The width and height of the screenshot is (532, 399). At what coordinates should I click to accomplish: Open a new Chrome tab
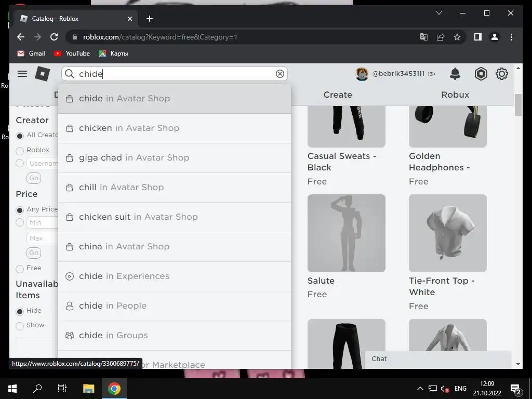[x=150, y=19]
